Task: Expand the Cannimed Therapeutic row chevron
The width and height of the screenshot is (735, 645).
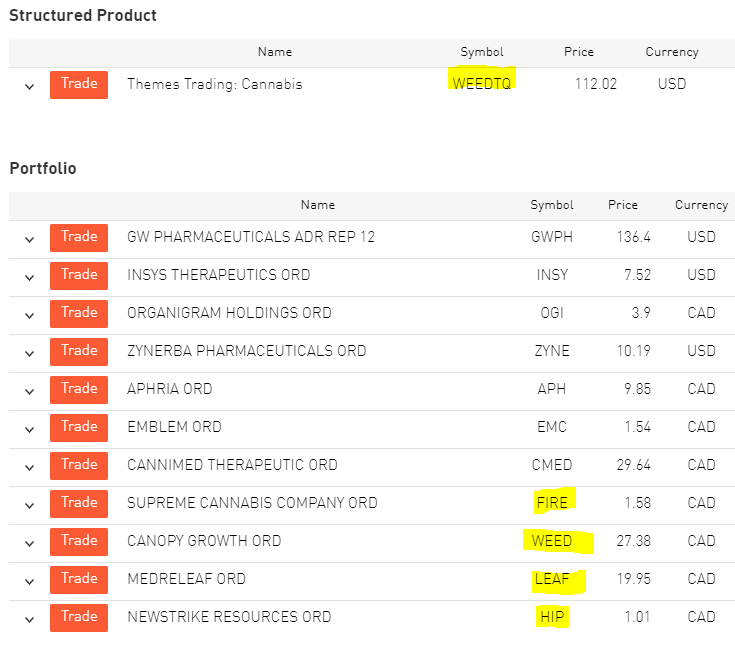Action: [x=30, y=467]
